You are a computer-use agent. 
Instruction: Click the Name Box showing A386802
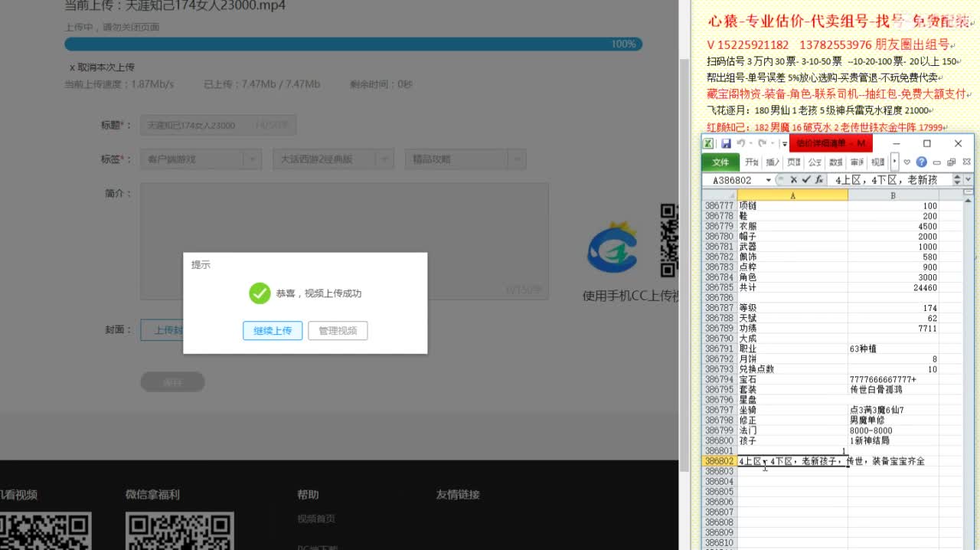click(733, 180)
